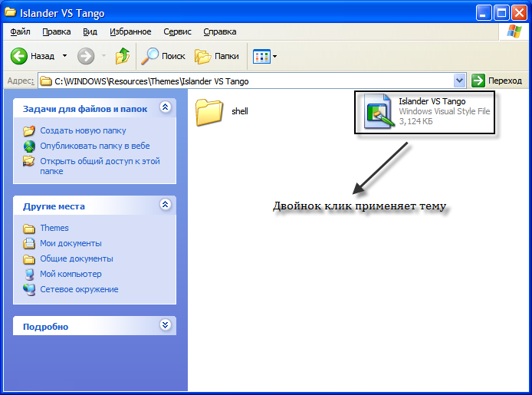Open Search with the magnifier (Поиск) button
532x395 pixels.
[163, 56]
